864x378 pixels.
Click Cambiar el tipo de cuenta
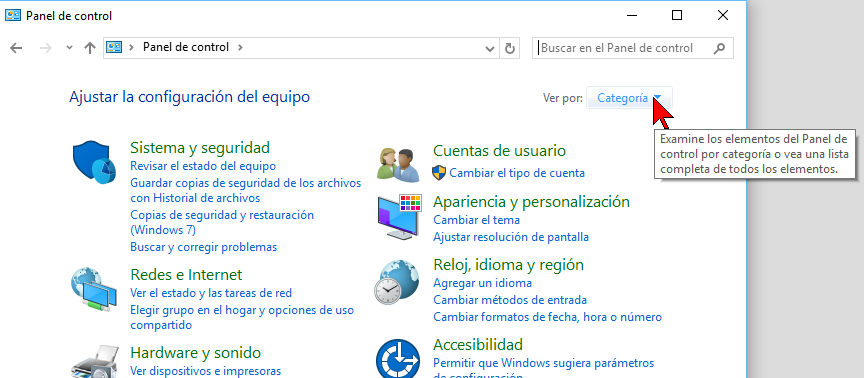tap(517, 173)
